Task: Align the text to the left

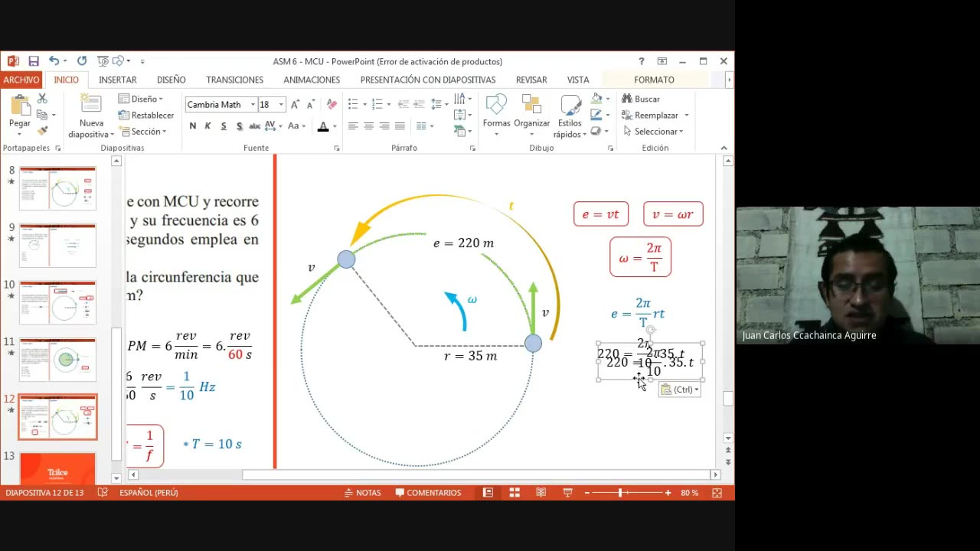Action: pos(353,126)
